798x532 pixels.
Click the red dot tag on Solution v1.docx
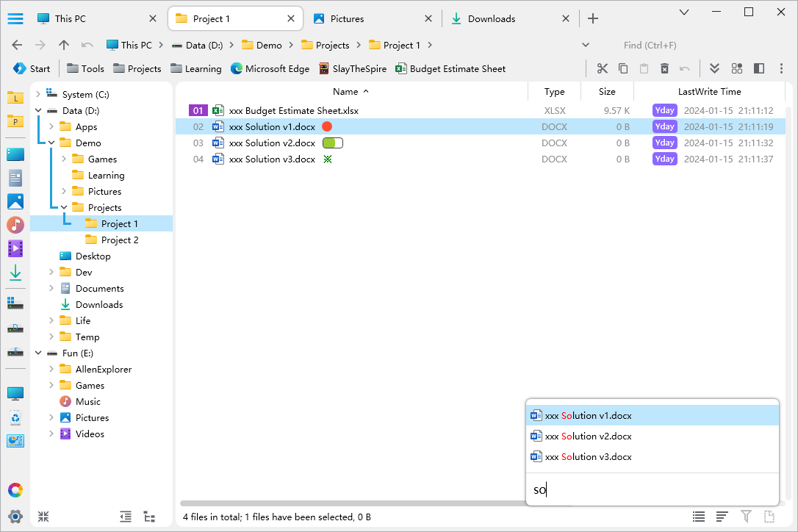point(327,127)
